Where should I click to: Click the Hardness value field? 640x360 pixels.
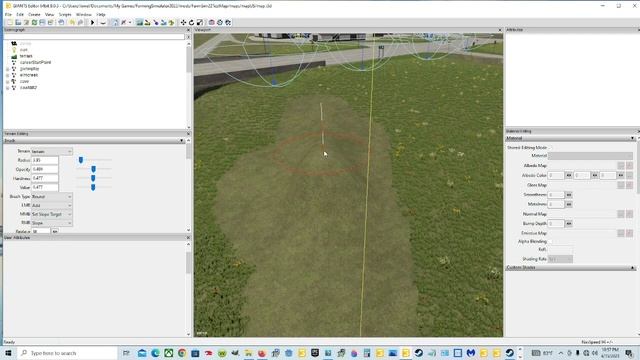pos(44,178)
